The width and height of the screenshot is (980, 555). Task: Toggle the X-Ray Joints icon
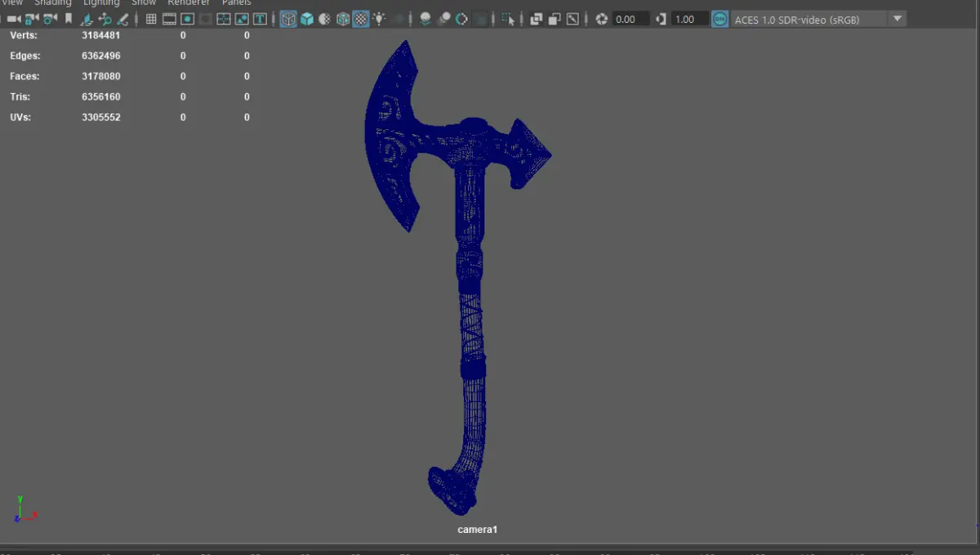573,19
